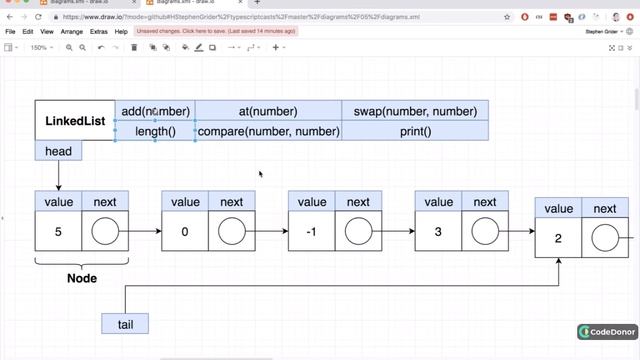Select the node value cell containing -1
640x360 pixels.
coord(311,231)
